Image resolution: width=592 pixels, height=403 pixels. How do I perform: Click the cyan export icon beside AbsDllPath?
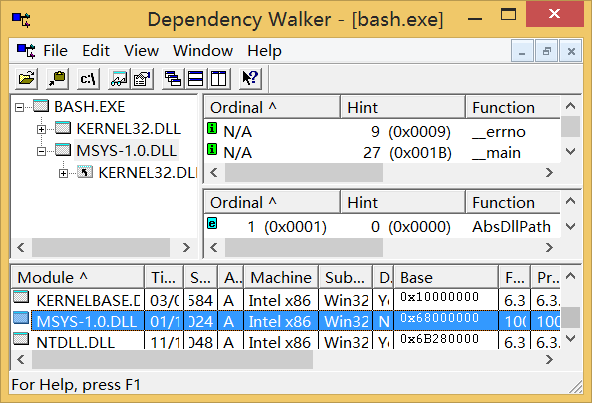[212, 224]
